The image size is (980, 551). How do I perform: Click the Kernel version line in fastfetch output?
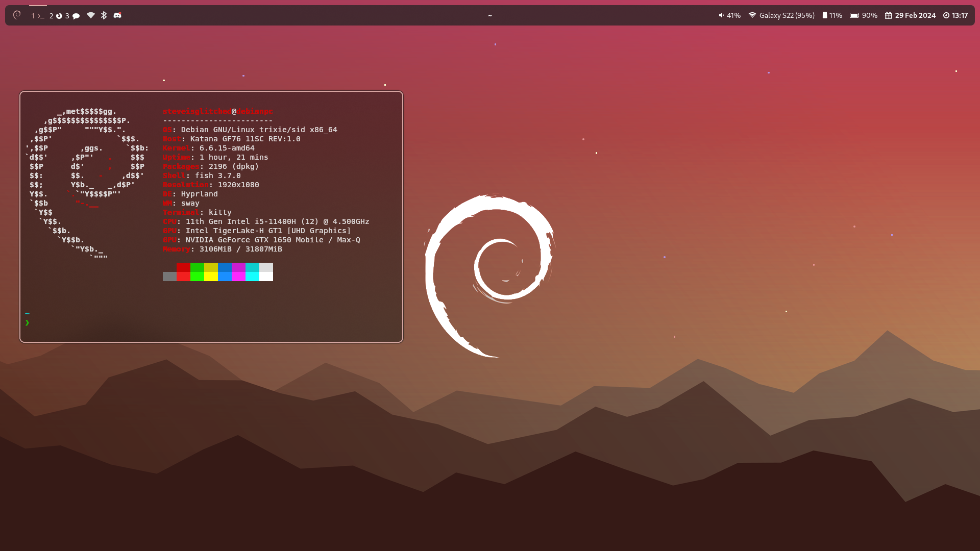pyautogui.click(x=208, y=148)
